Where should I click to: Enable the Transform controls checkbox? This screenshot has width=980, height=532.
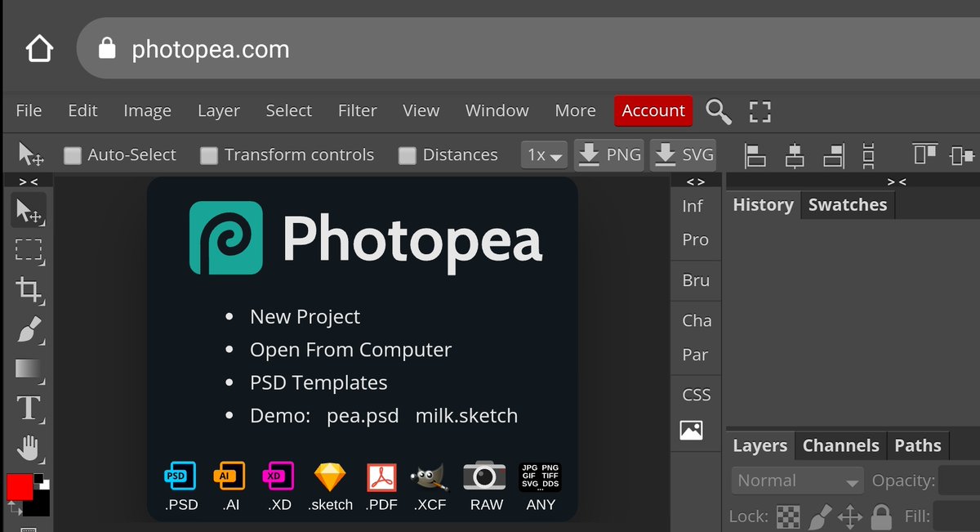[209, 155]
